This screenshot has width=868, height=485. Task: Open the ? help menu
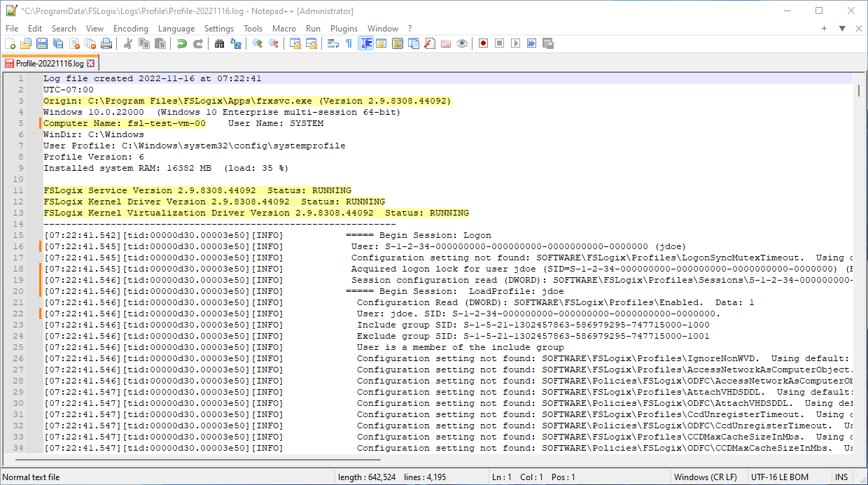410,29
